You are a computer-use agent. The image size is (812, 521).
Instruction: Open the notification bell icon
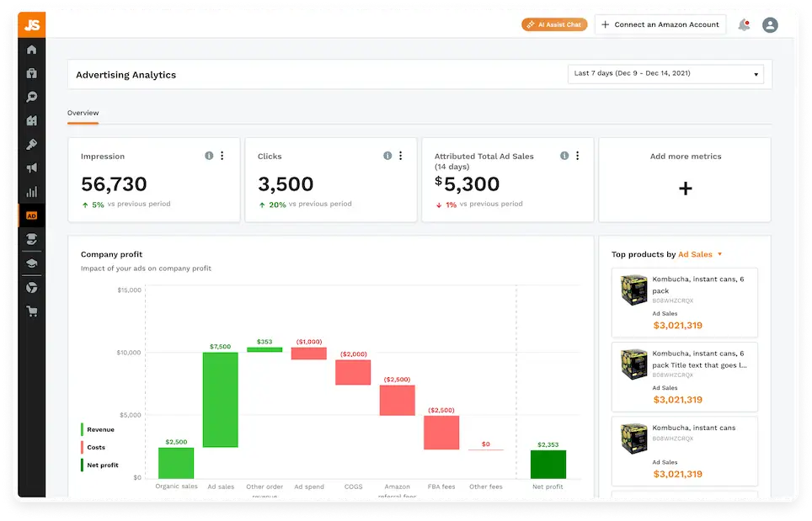(744, 24)
